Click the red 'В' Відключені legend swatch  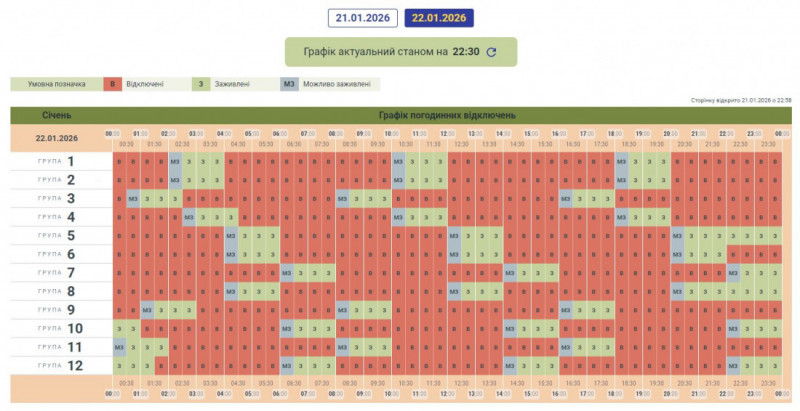[x=113, y=85]
